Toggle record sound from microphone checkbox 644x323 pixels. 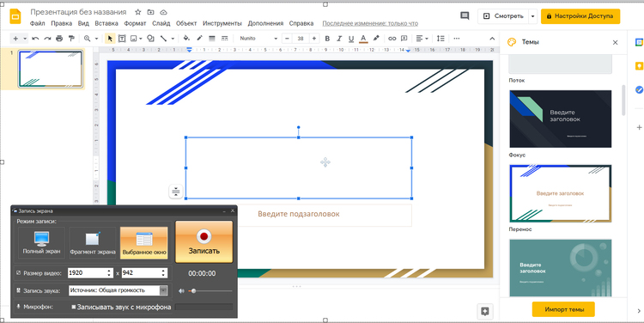(74, 307)
